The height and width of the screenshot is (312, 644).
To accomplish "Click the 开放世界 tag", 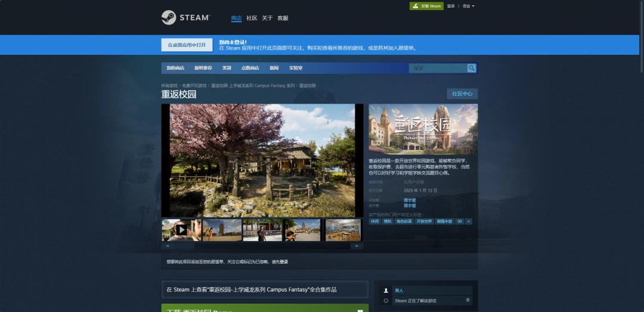I will 424,221.
